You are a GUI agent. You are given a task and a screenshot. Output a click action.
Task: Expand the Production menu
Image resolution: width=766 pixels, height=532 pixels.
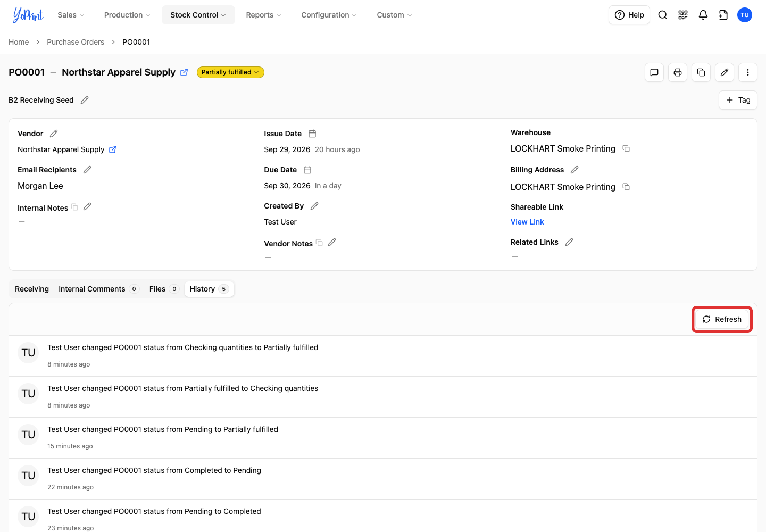click(x=127, y=15)
